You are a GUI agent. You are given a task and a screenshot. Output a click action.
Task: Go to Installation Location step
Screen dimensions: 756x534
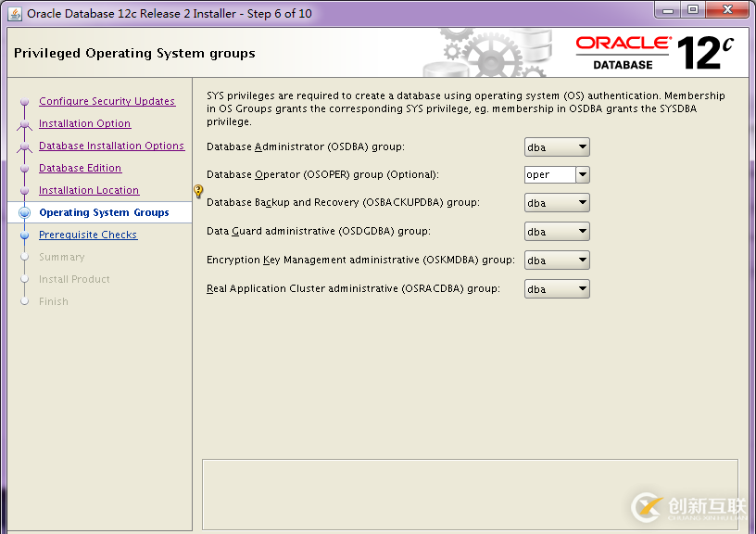(x=89, y=190)
